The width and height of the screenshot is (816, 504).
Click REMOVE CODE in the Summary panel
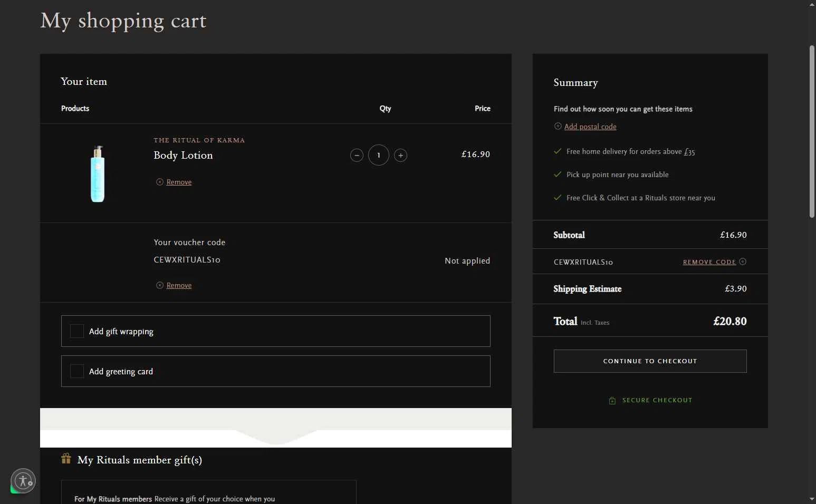point(709,262)
